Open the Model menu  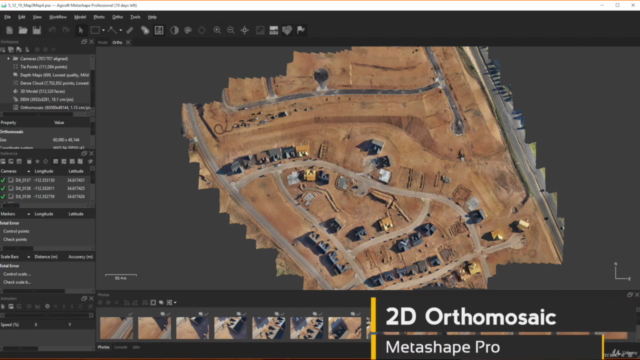coord(80,17)
